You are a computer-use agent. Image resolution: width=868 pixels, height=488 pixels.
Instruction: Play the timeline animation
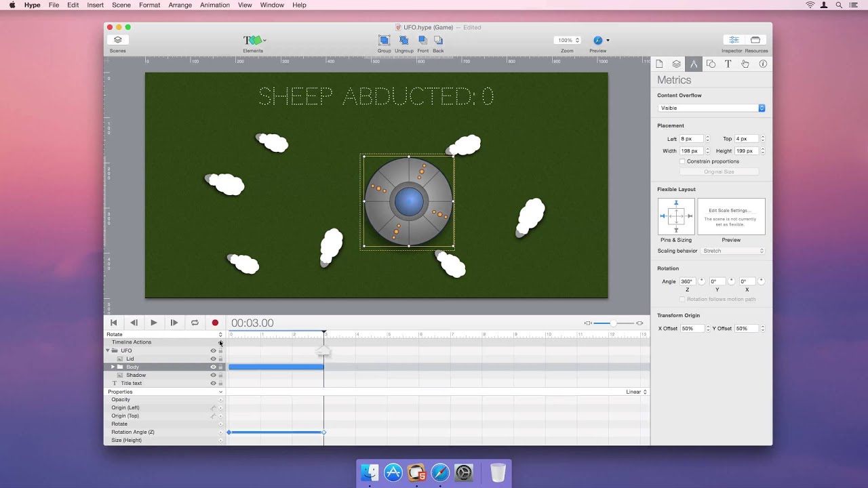click(154, 323)
